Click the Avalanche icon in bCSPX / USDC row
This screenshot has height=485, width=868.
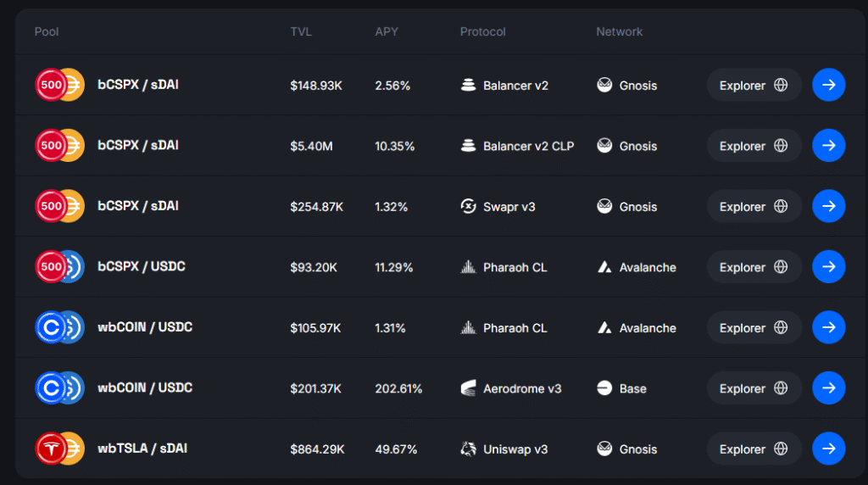click(x=604, y=267)
